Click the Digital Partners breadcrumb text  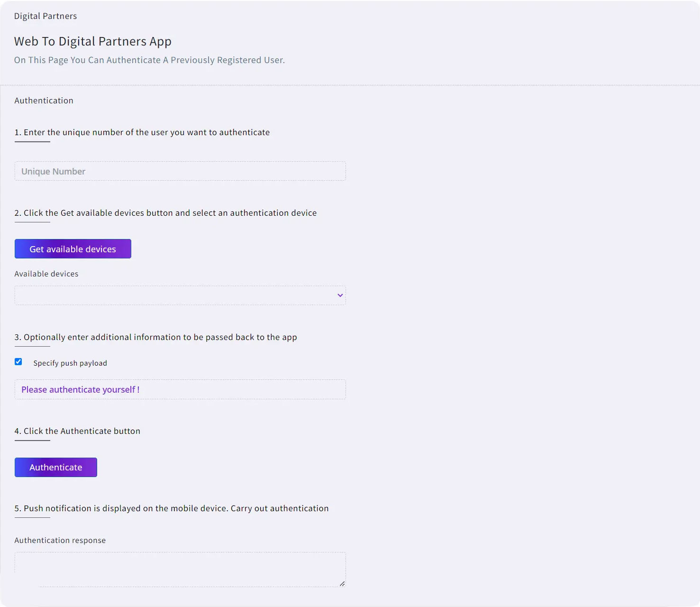point(45,16)
